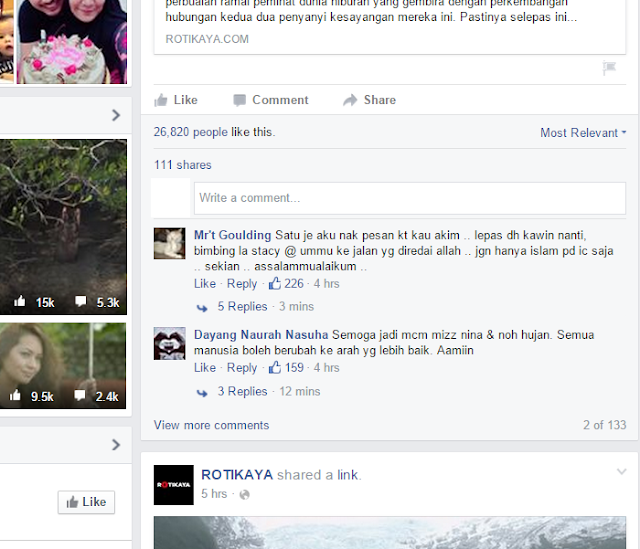Open the forest video thumbnail with 15k likes
This screenshot has height=549, width=640.
point(63,227)
